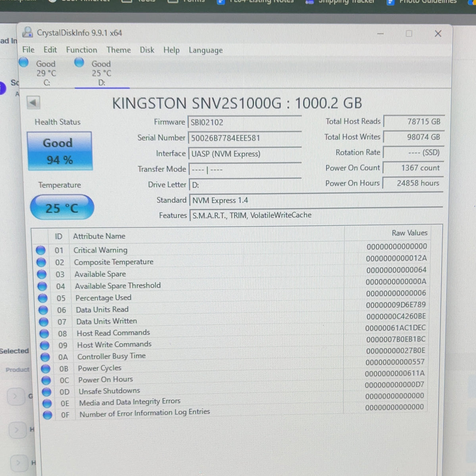
Task: Click the status orb for Power Cycles
Action: point(46,369)
